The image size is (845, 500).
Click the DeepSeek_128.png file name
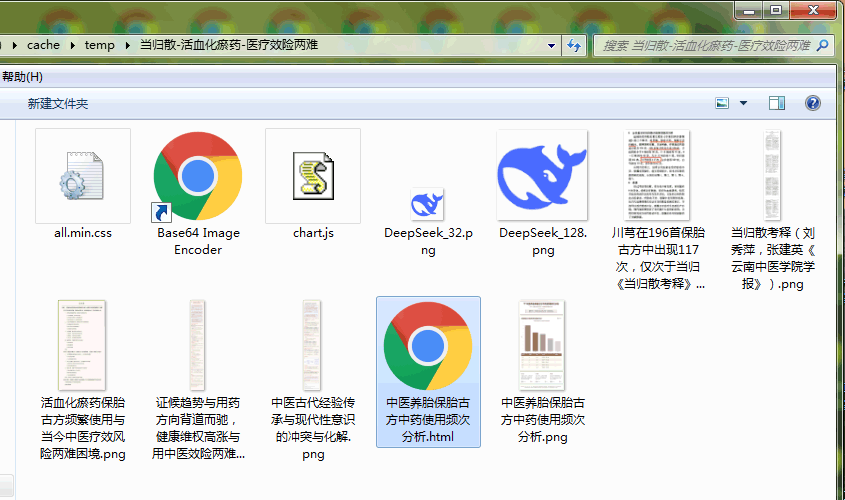(543, 241)
